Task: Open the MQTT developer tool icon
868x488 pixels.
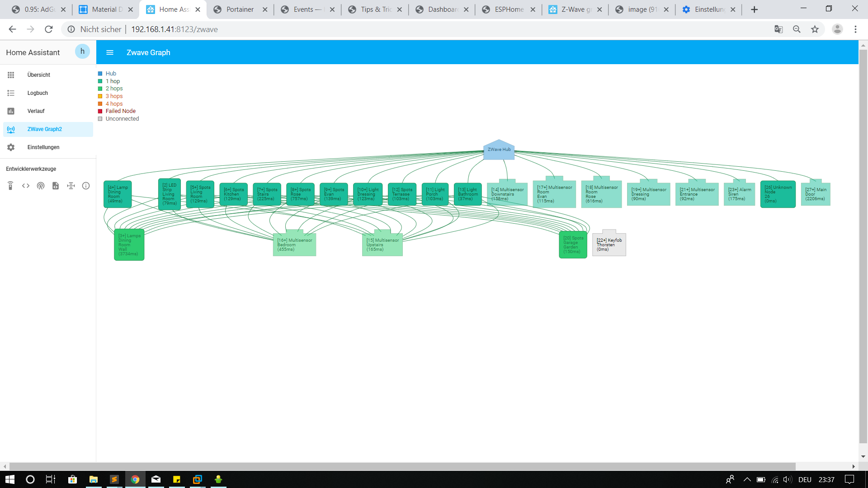Action: (71, 186)
